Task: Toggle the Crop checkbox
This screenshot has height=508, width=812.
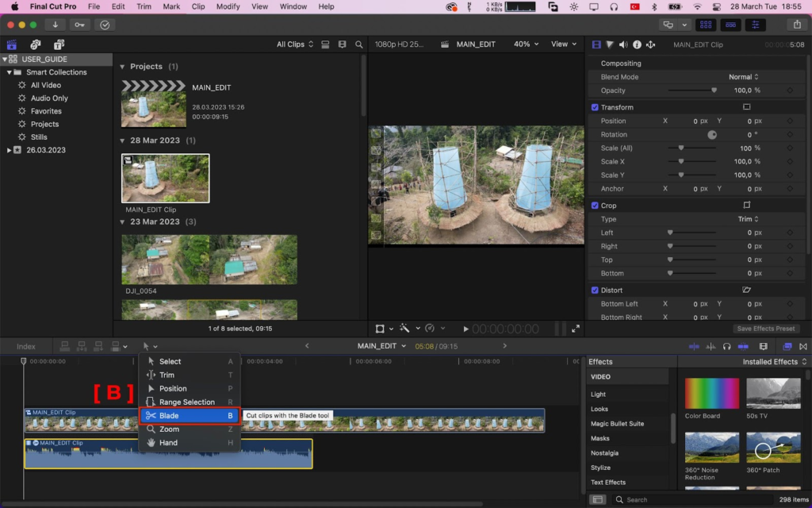Action: (x=595, y=206)
